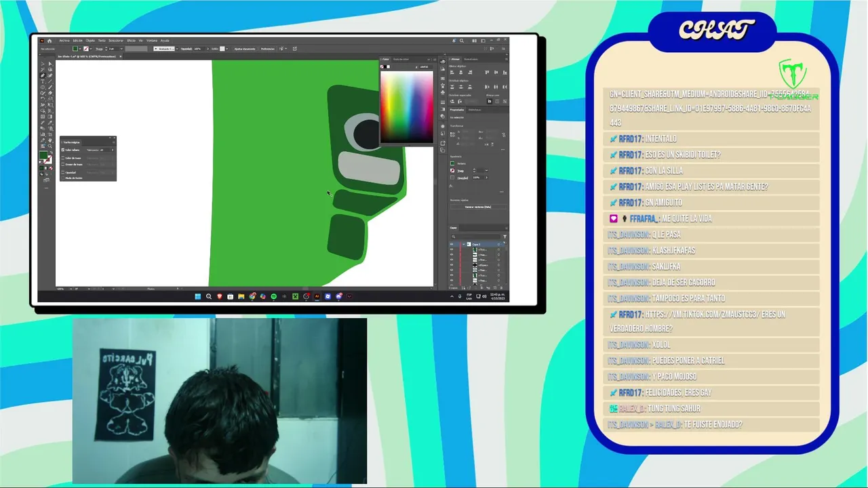868x488 pixels.
Task: Enable the Opacidad checkbox in Varita mágica
Action: [x=63, y=172]
